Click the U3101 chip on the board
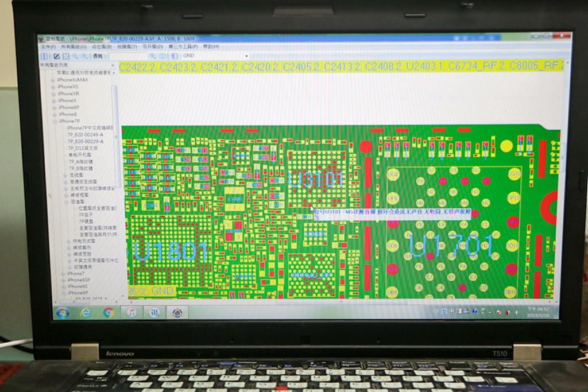 coord(316,180)
